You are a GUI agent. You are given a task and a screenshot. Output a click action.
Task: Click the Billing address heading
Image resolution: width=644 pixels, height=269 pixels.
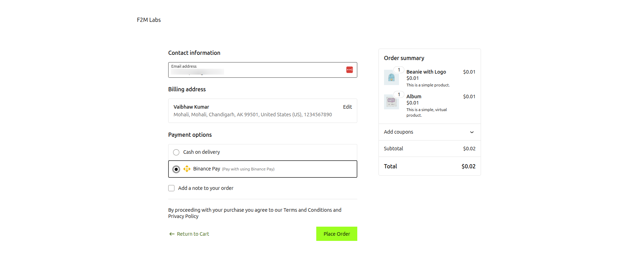(x=187, y=89)
